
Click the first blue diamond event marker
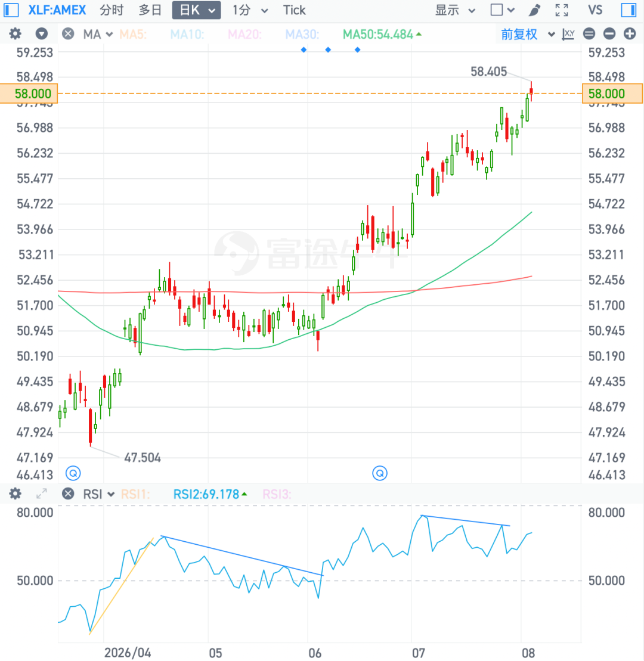tap(304, 49)
